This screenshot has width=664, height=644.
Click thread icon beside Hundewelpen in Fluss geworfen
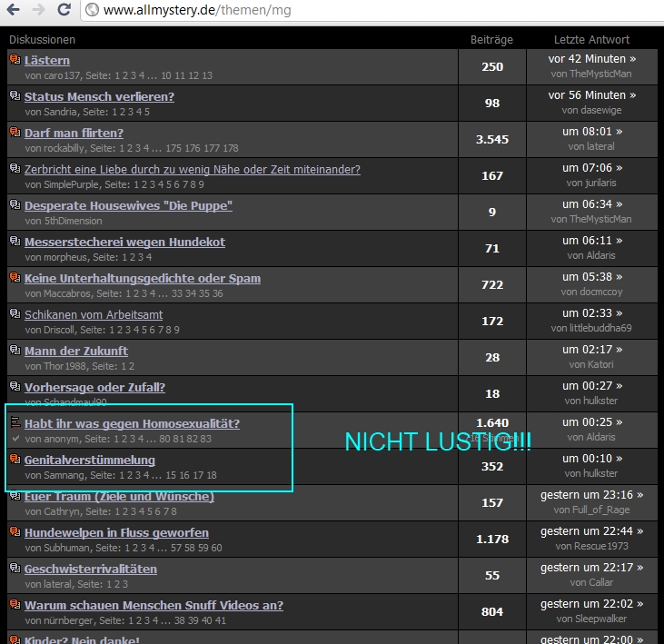coord(15,531)
